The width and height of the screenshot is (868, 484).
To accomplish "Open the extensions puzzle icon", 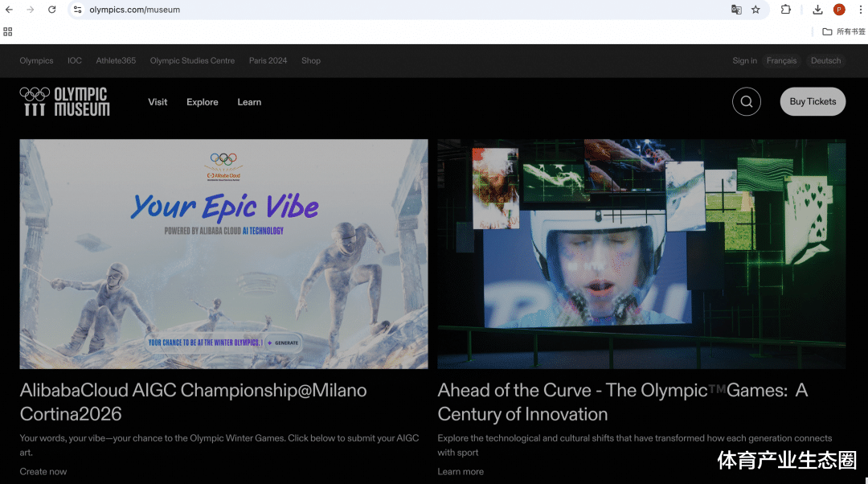I will click(785, 10).
